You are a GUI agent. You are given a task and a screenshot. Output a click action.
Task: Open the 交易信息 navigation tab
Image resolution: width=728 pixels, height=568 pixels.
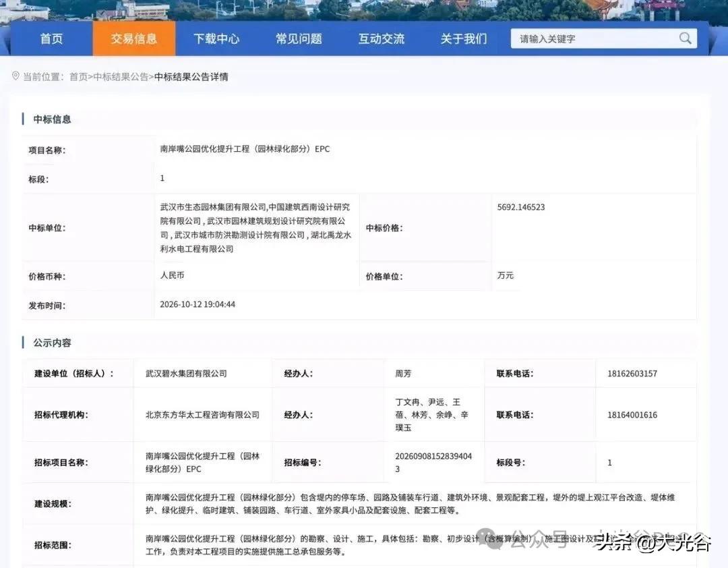click(x=134, y=38)
